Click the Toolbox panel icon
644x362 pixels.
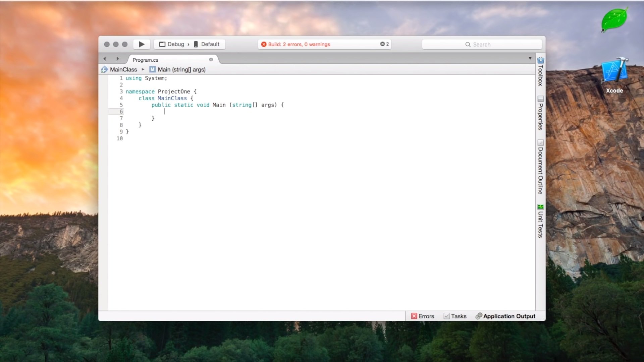[x=540, y=60]
